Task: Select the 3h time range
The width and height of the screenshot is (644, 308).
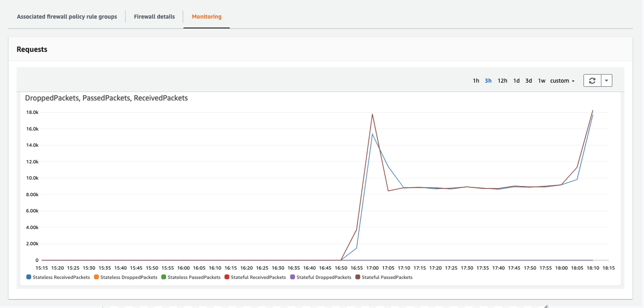Action: (488, 81)
